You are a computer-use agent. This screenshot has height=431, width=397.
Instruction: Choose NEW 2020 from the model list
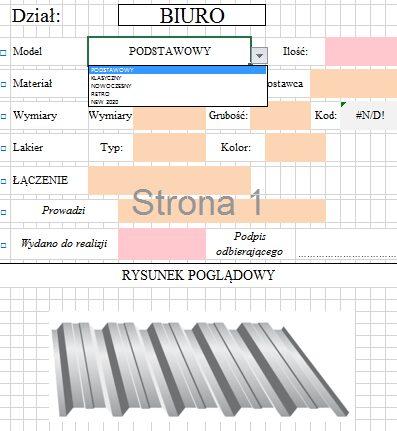coord(178,102)
